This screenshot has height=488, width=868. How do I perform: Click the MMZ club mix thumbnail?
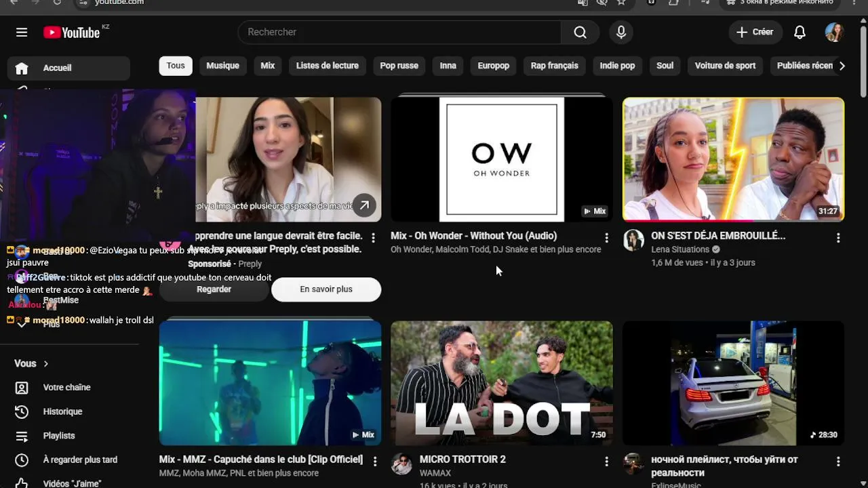pyautogui.click(x=270, y=383)
